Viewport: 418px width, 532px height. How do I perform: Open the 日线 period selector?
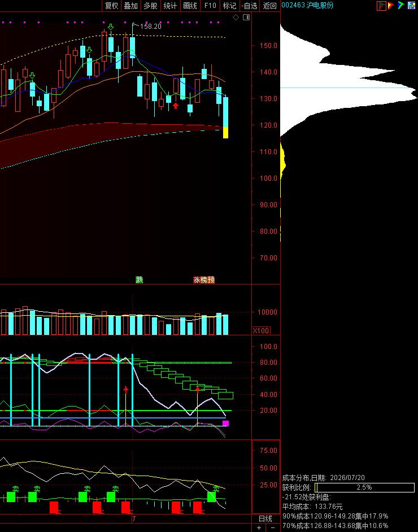coord(265,518)
